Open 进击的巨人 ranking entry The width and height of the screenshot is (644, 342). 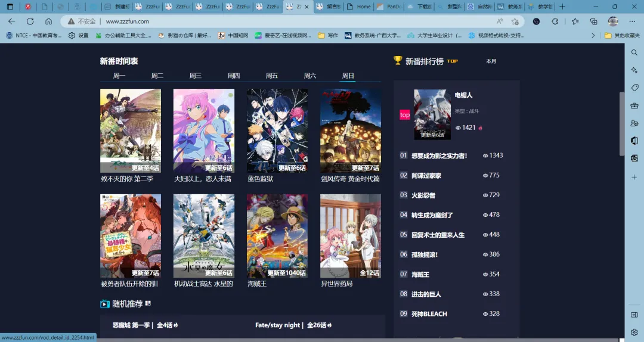click(426, 294)
